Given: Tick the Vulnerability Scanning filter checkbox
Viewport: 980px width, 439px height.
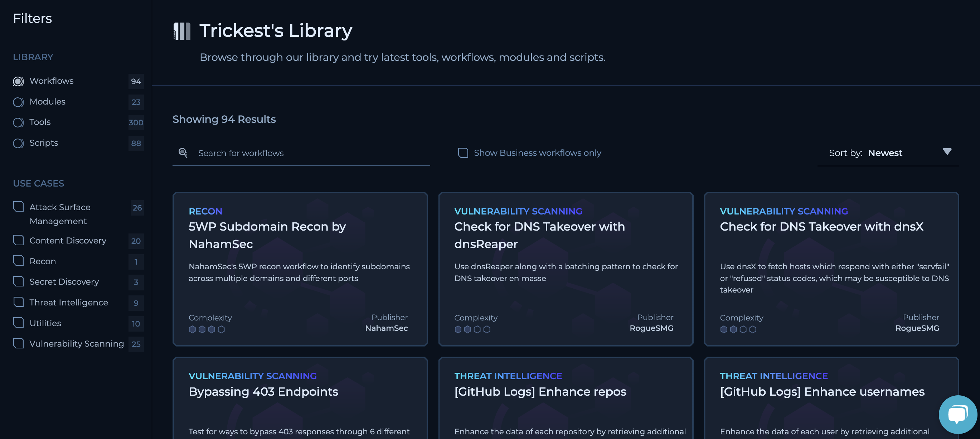Looking at the screenshot, I should tap(18, 343).
